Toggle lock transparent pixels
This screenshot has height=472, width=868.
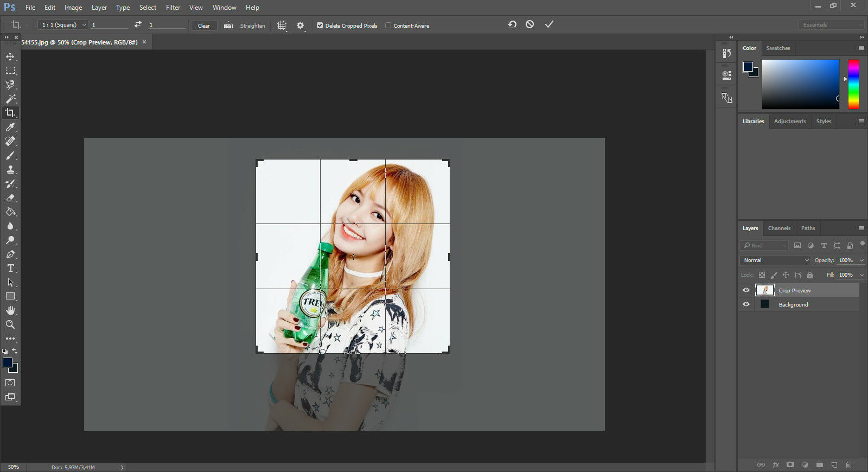pyautogui.click(x=762, y=275)
